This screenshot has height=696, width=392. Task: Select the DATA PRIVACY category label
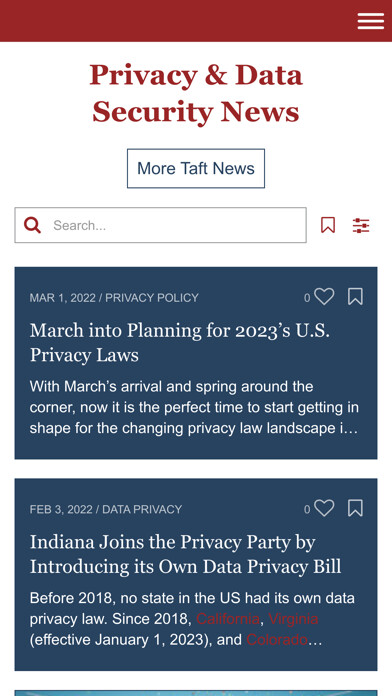click(x=142, y=509)
